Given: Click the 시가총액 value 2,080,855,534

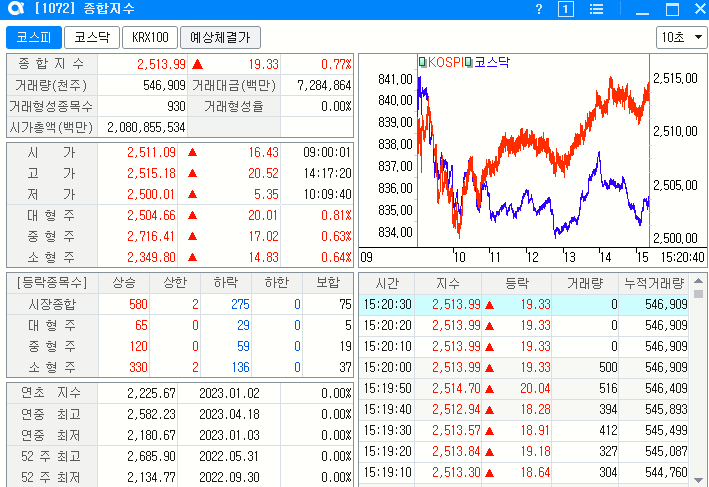Looking at the screenshot, I should [x=146, y=128].
